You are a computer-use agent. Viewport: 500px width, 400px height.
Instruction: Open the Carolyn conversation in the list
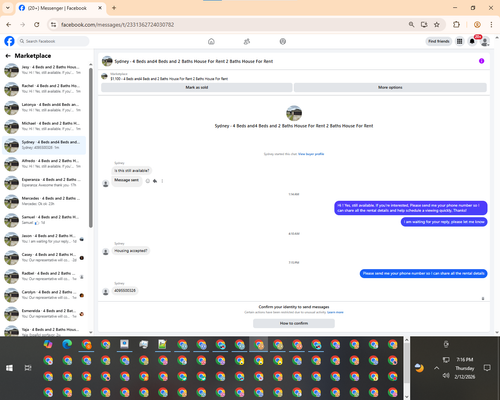tap(44, 295)
